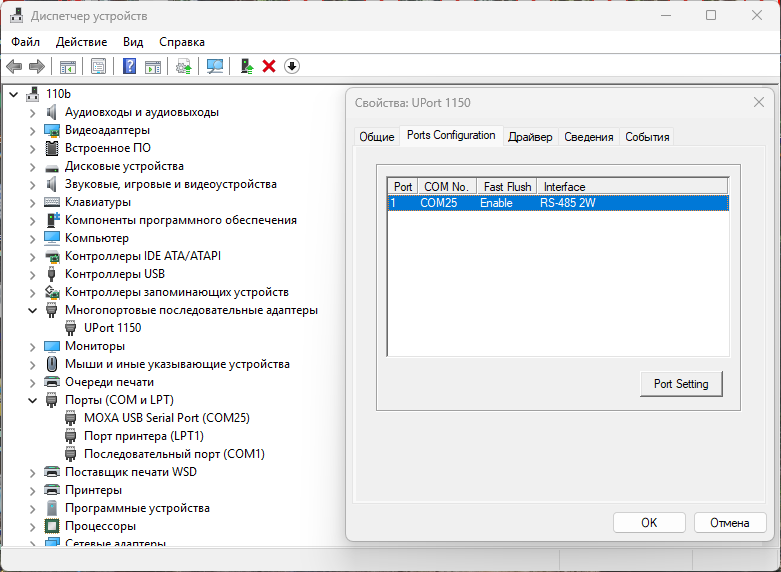Screen dimensions: 781x572
Task: Click the Interface column header
Action: (x=632, y=187)
